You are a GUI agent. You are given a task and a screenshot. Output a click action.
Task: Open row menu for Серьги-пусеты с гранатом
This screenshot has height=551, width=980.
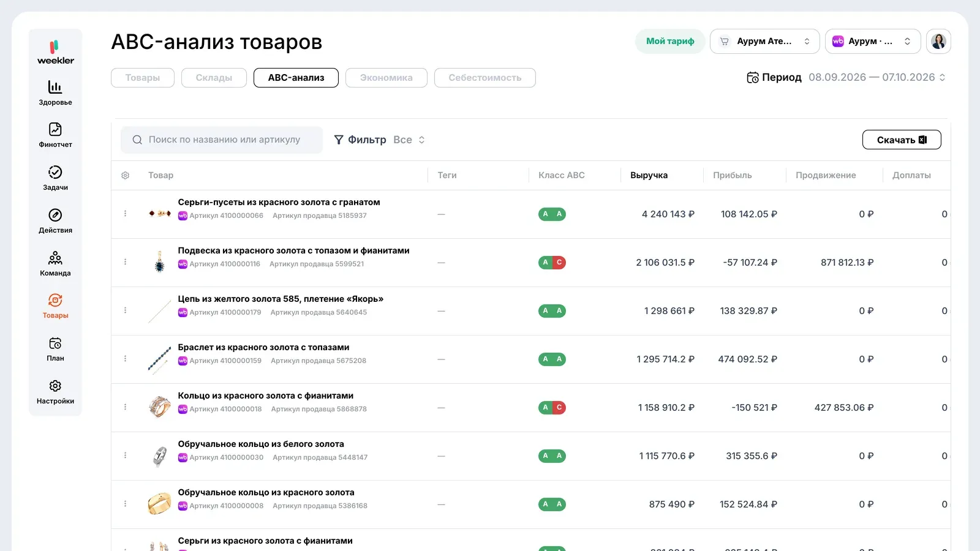click(126, 214)
